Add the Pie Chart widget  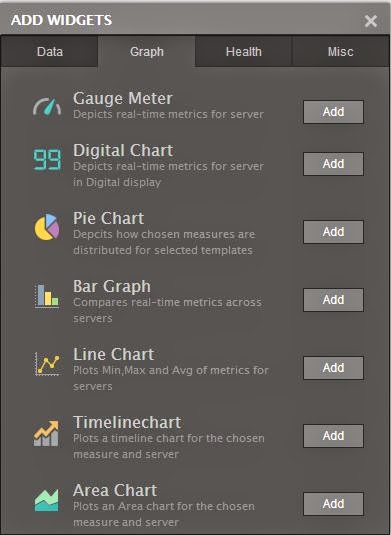[x=333, y=232]
